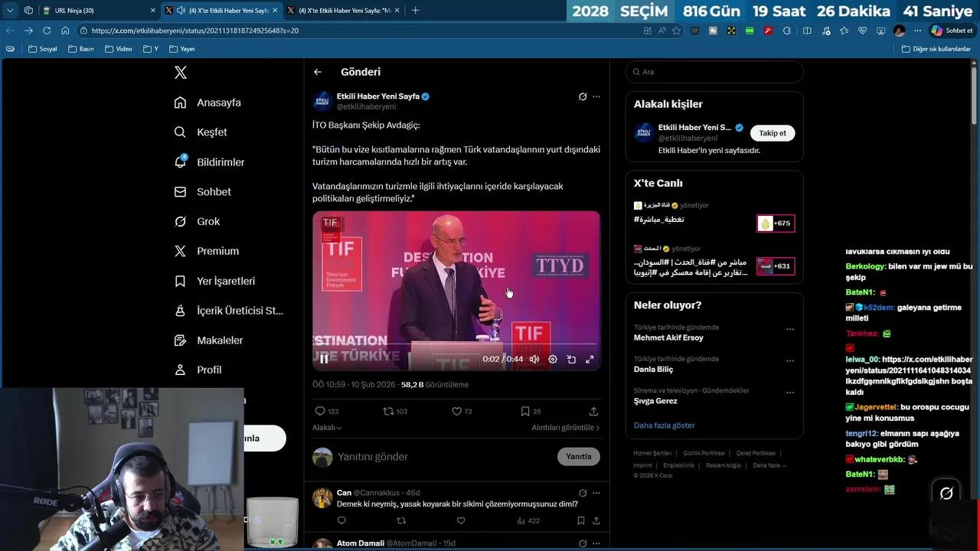The width and height of the screenshot is (980, 551).
Task: Bookmark Can's reply
Action: 581,521
